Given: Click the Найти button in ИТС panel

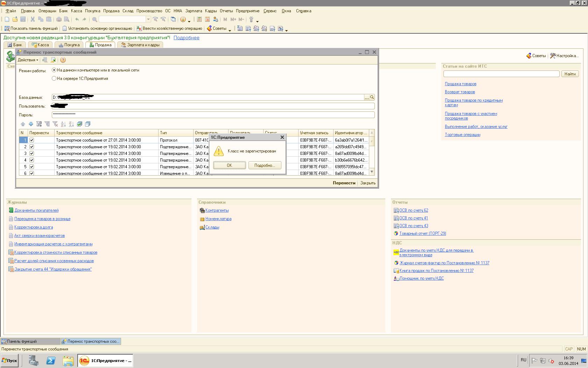Looking at the screenshot, I should pyautogui.click(x=570, y=74).
